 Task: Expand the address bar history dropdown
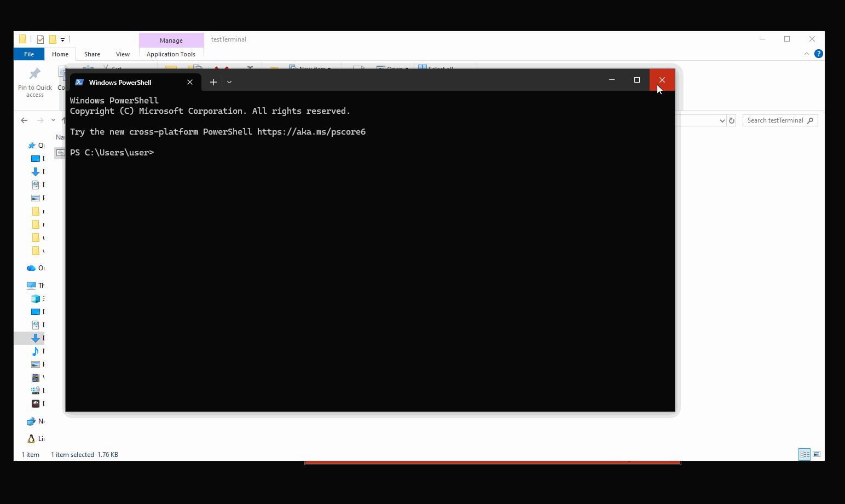click(722, 121)
